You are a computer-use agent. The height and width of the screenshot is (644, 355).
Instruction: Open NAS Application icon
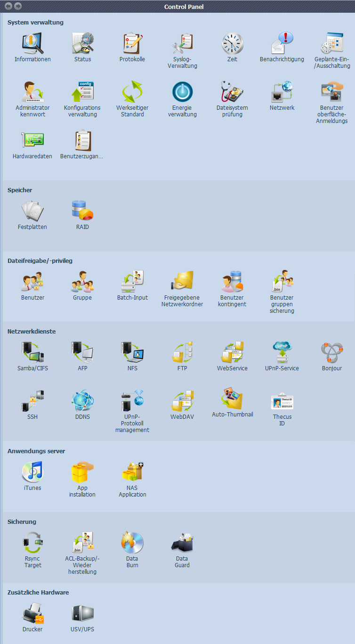132,473
